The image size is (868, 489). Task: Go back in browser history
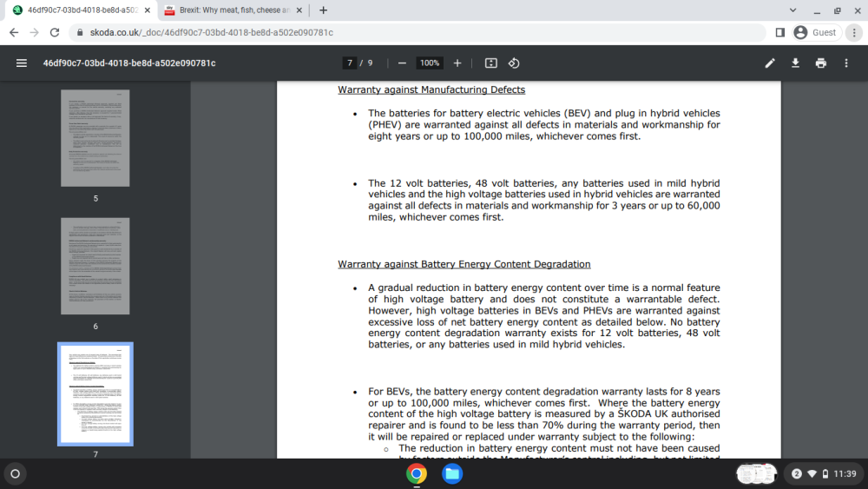pos(14,33)
